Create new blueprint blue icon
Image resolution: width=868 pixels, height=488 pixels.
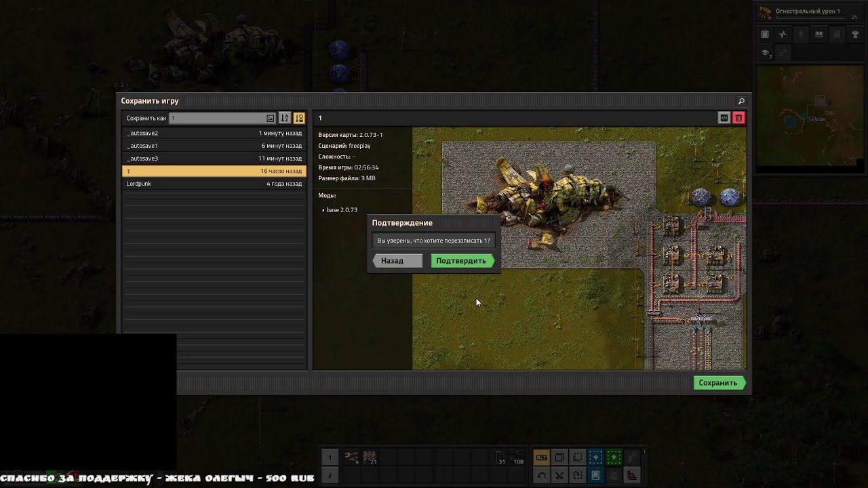pos(595,457)
